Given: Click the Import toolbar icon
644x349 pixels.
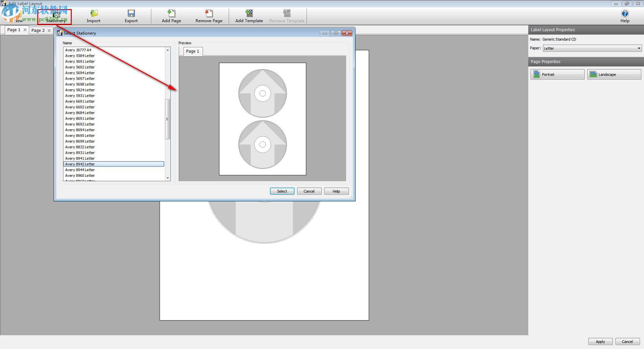Looking at the screenshot, I should 93,15.
